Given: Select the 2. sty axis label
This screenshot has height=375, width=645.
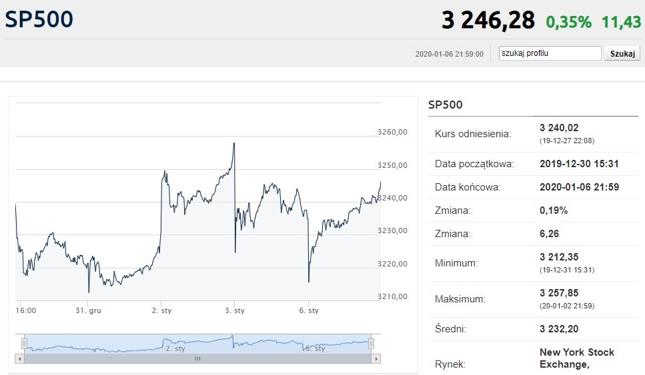Looking at the screenshot, I should click(162, 310).
